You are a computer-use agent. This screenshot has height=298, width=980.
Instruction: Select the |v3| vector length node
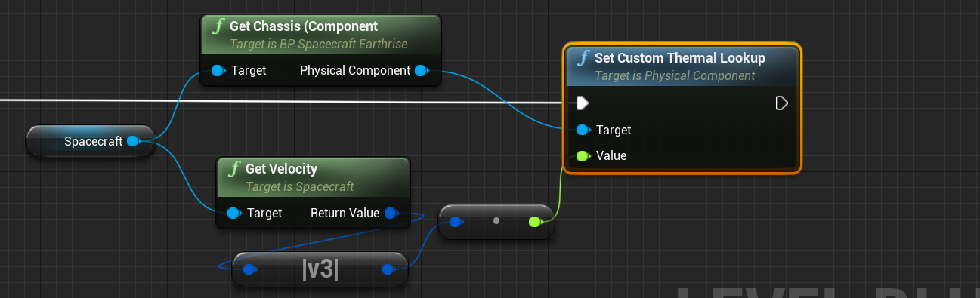320,269
